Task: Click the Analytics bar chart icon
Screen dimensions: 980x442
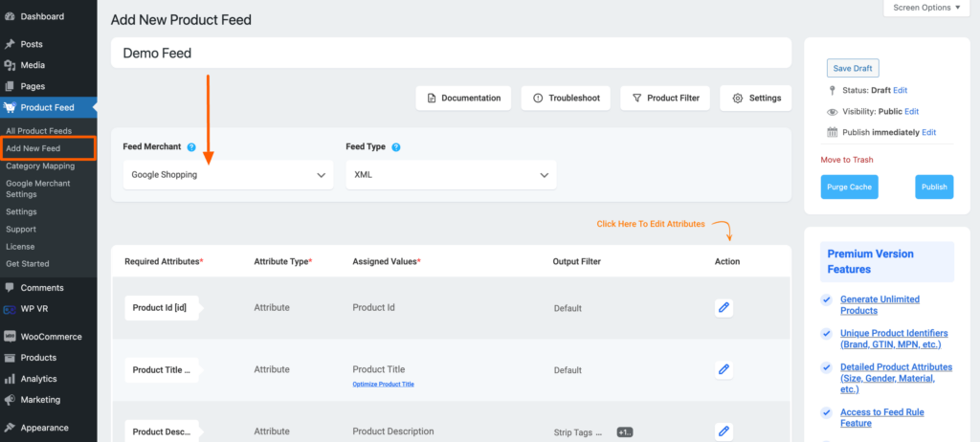Action: [x=10, y=379]
